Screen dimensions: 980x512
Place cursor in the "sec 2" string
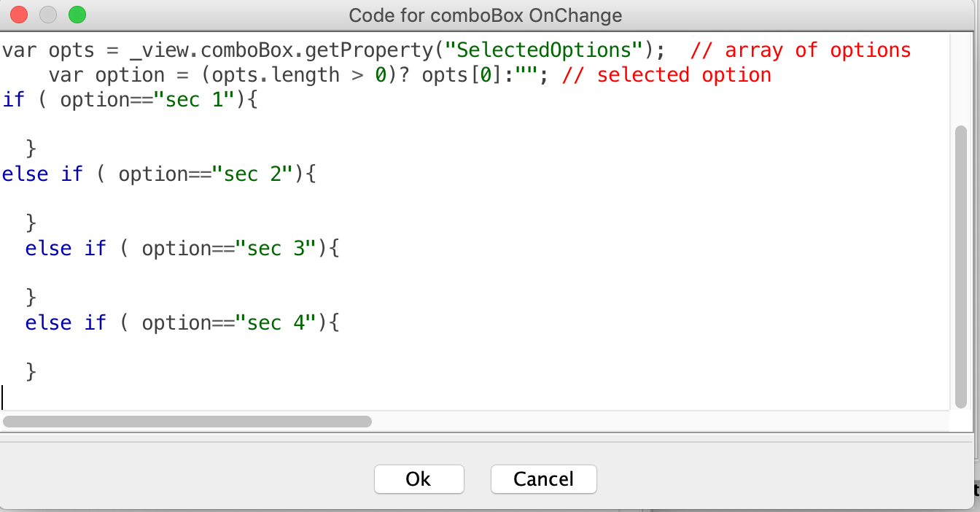[252, 174]
